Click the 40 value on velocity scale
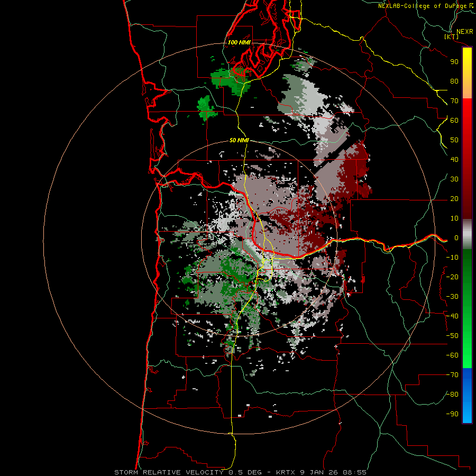This screenshot has width=476, height=476. (x=454, y=159)
